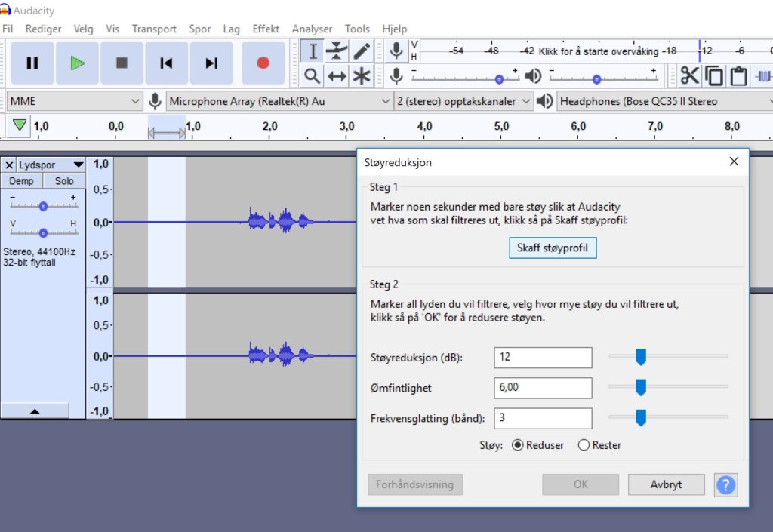Click the Ømfintlighet input field showing 6,00
This screenshot has width=773, height=532.
pyautogui.click(x=543, y=388)
